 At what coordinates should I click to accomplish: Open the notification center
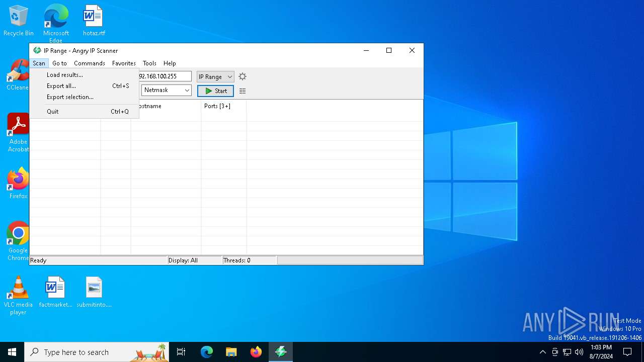[627, 352]
